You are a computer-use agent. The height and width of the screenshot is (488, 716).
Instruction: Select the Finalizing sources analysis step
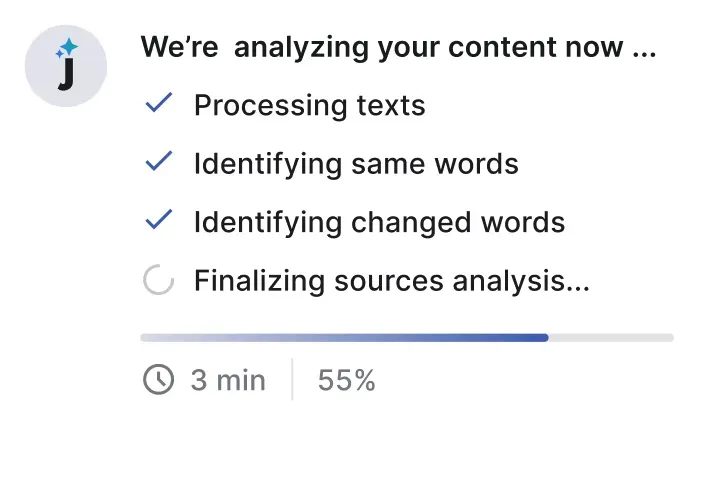coord(392,280)
